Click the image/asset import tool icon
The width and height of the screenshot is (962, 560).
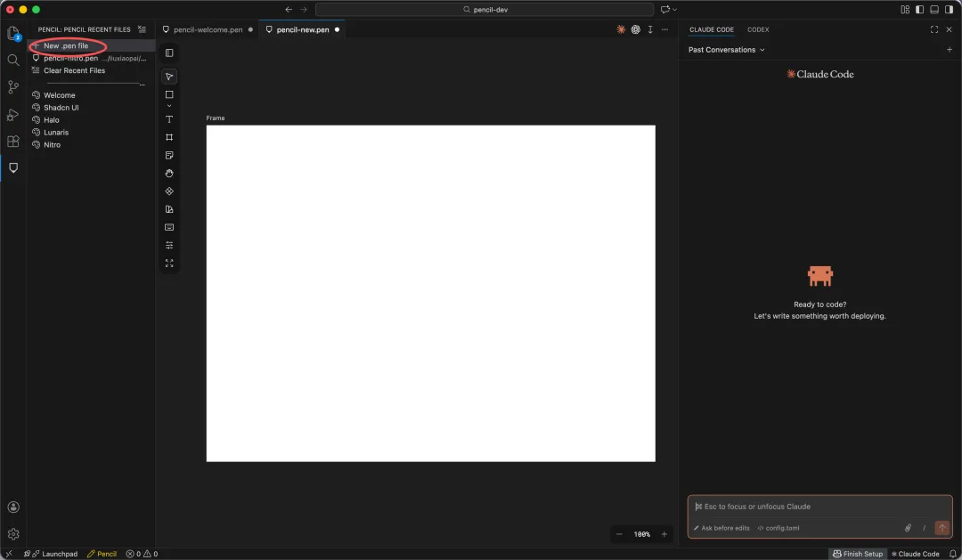(169, 209)
